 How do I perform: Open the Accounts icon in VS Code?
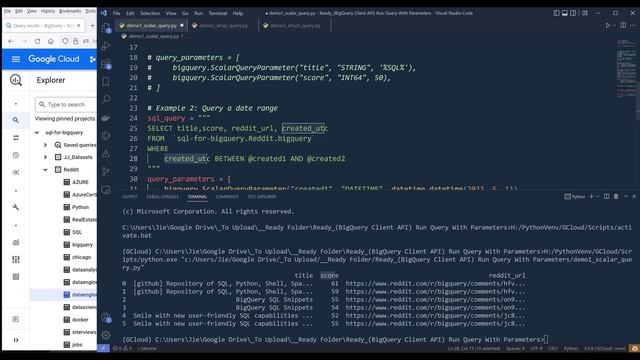pos(106,317)
